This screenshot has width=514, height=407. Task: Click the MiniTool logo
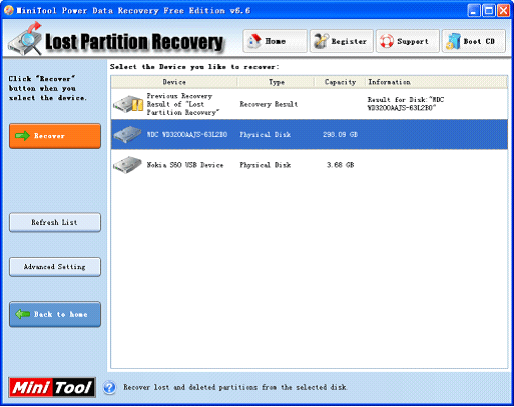[52, 387]
